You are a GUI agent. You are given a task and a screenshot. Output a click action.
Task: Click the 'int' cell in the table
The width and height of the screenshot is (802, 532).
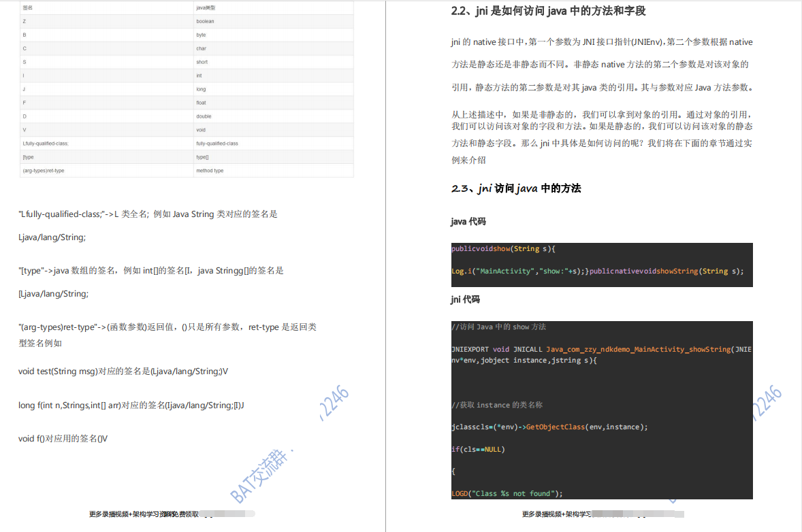(273, 76)
